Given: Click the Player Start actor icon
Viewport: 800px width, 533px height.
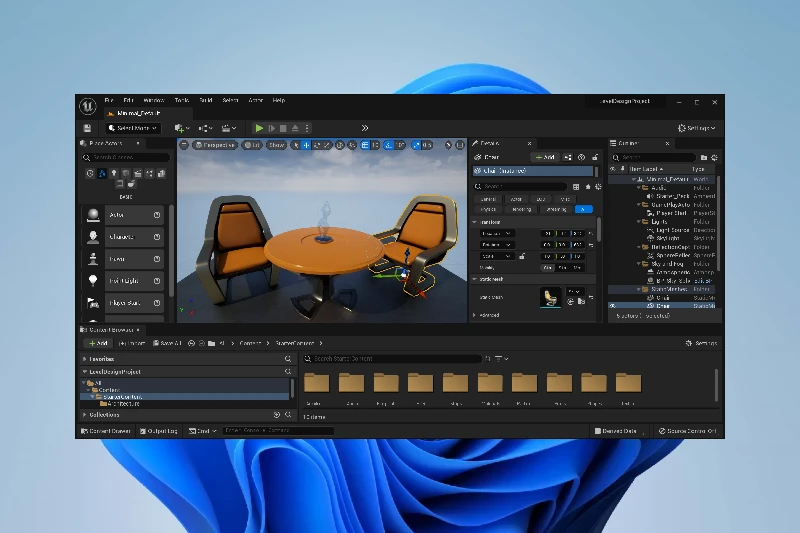Looking at the screenshot, I should coord(93,303).
